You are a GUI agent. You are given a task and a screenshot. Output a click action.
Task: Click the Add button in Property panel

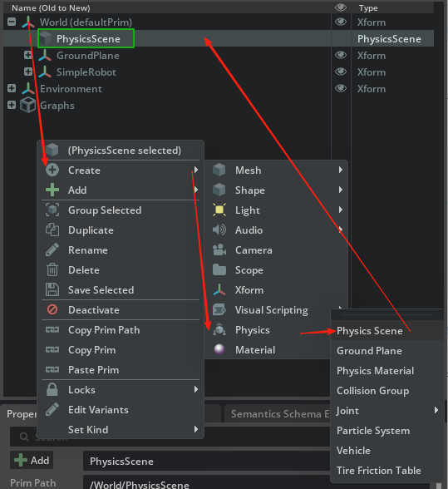(32, 461)
